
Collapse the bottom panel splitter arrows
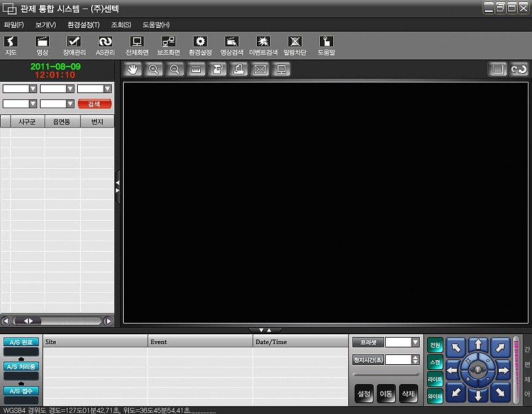[265, 330]
